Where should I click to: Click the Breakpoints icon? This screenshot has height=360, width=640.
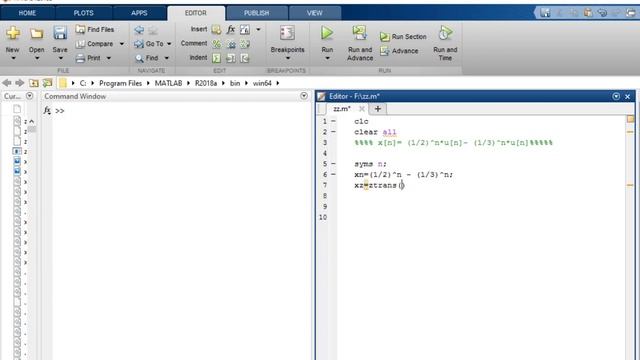(287, 33)
